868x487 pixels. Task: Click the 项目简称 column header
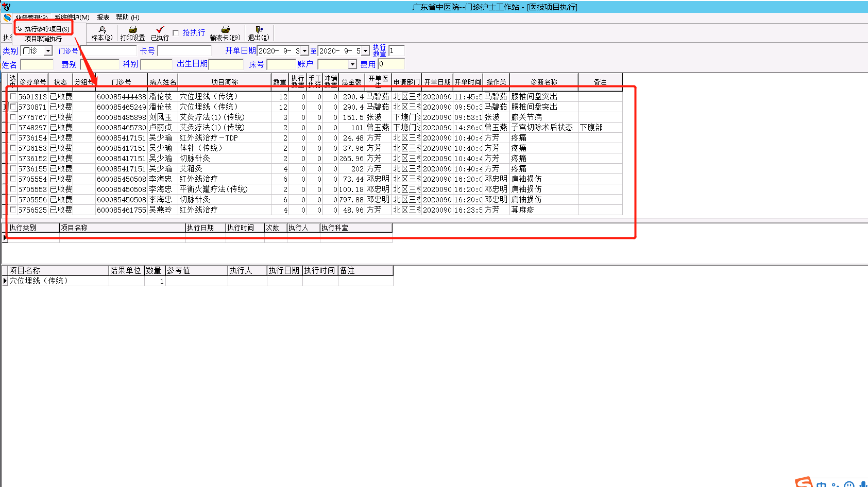(225, 82)
